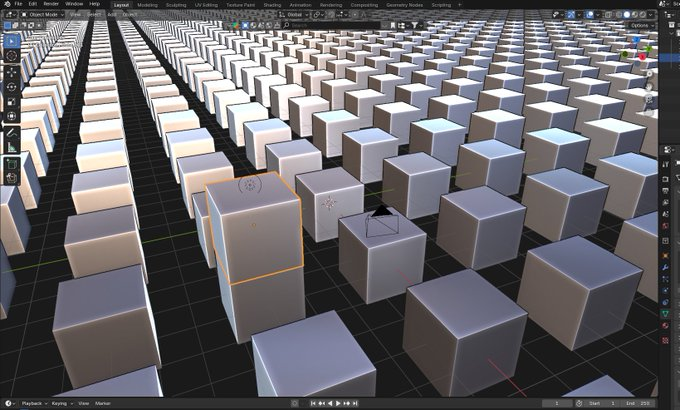Viewport: 680px width, 410px height.
Task: Play the animation forward
Action: coord(338,403)
